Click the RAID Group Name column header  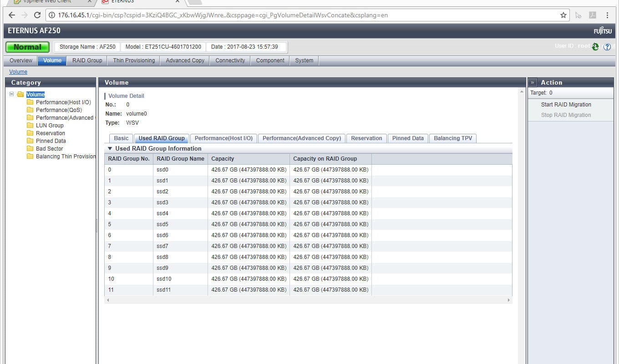180,159
